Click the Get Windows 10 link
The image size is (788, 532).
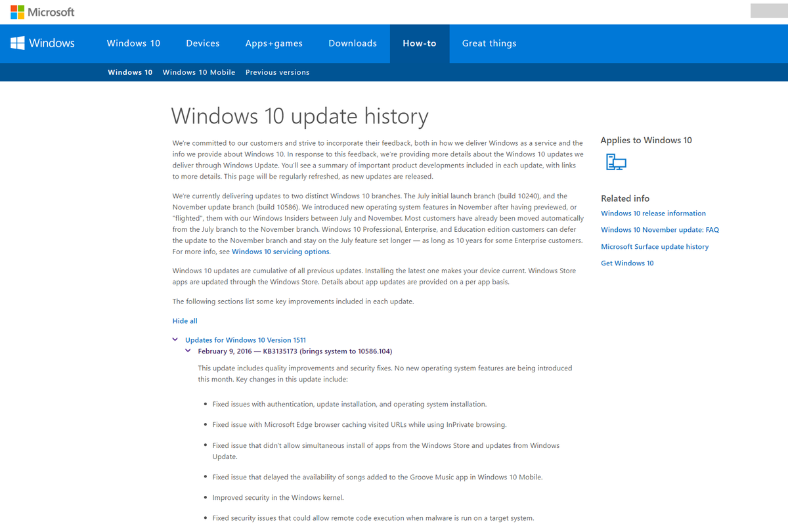pyautogui.click(x=626, y=263)
